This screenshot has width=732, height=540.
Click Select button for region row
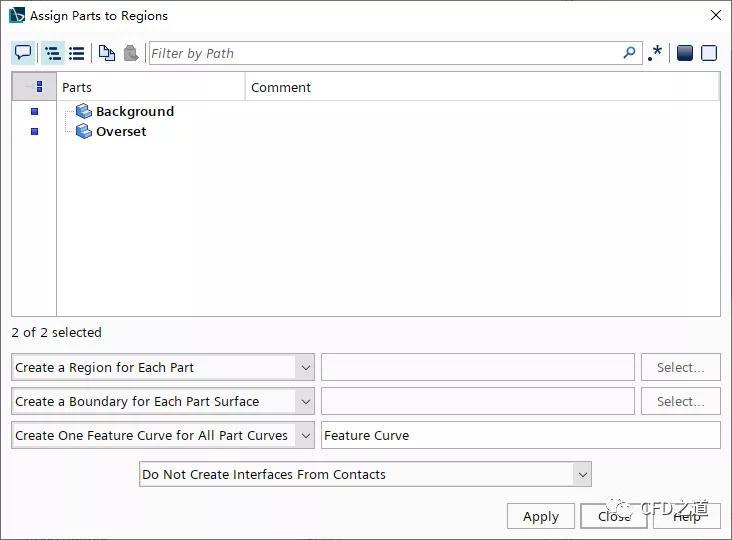pos(681,367)
